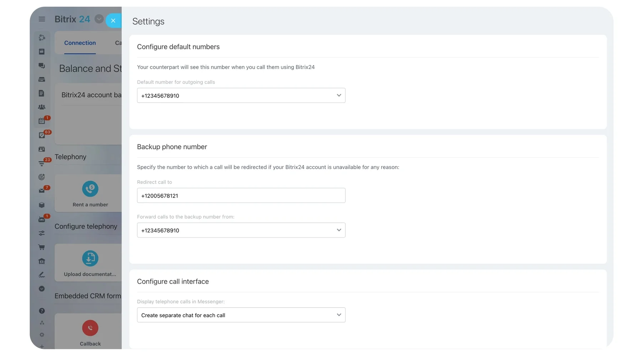
Task: Open the tasks icon with badge 63
Action: pos(42,135)
